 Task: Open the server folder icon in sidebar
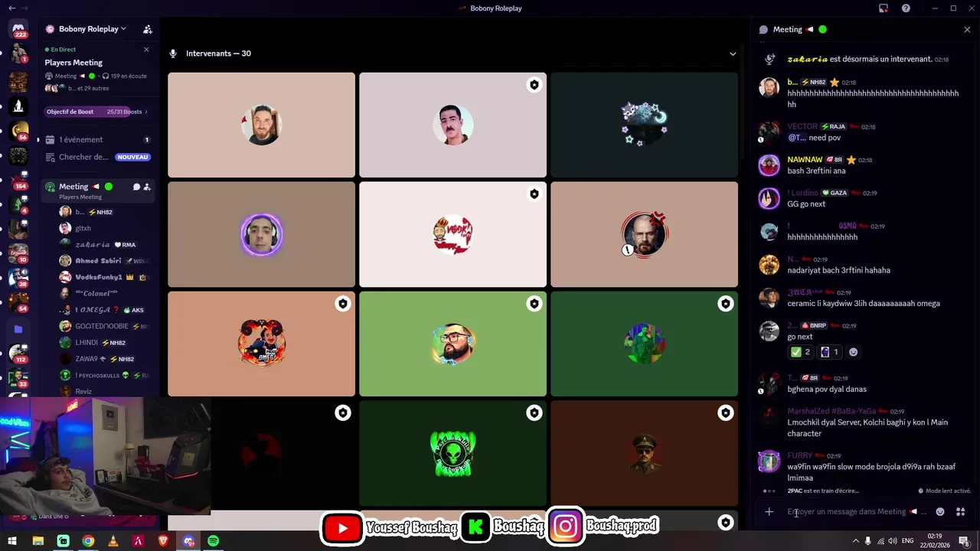point(18,329)
